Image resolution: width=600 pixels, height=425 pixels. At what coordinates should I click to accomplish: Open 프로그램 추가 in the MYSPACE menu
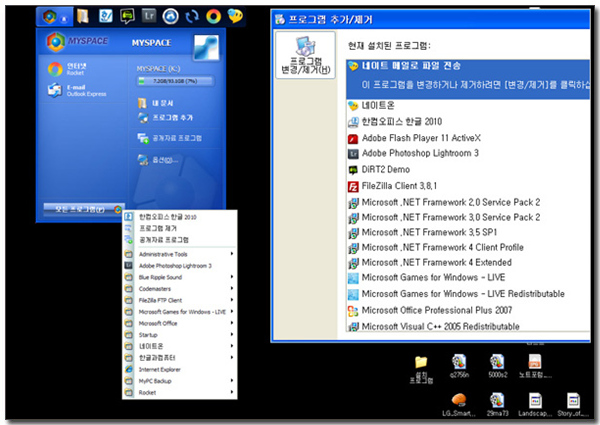[165, 117]
